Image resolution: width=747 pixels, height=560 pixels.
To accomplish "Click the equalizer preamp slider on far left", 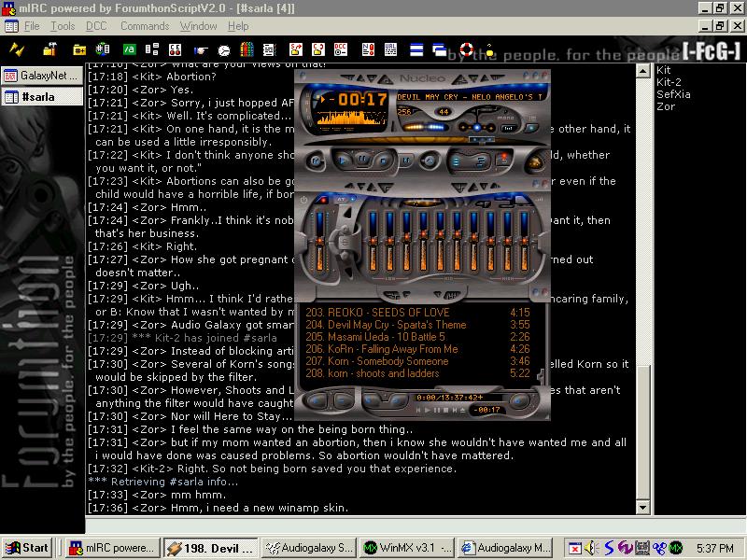I will (x=319, y=243).
